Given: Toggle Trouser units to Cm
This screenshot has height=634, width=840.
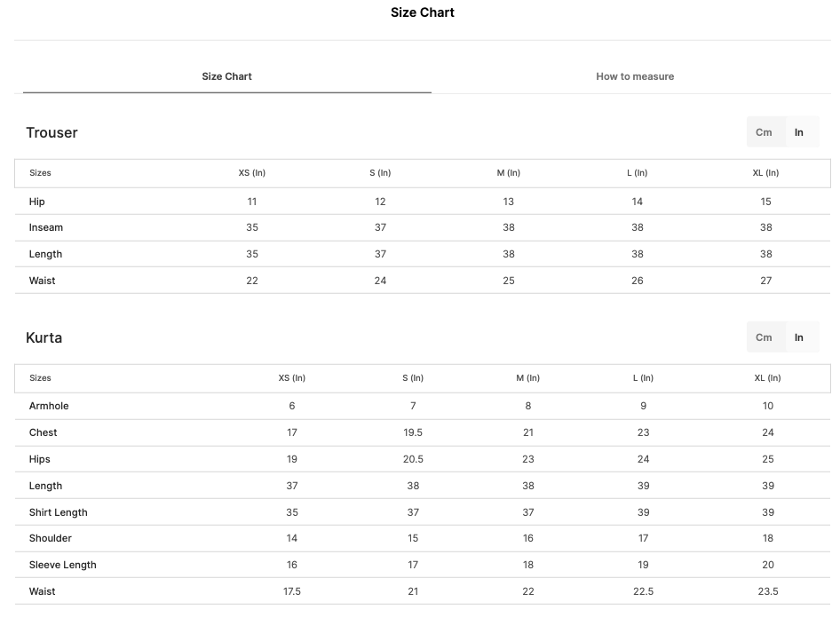Looking at the screenshot, I should (764, 132).
